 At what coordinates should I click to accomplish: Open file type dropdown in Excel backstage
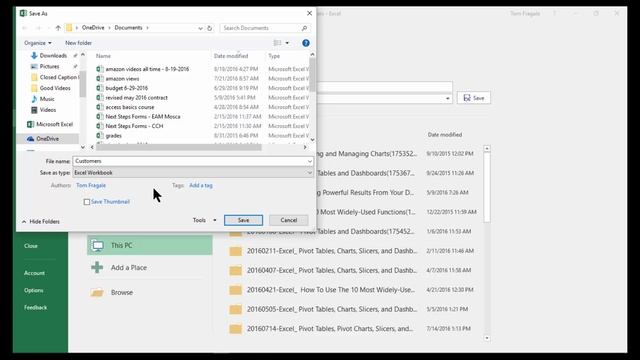pos(448,98)
